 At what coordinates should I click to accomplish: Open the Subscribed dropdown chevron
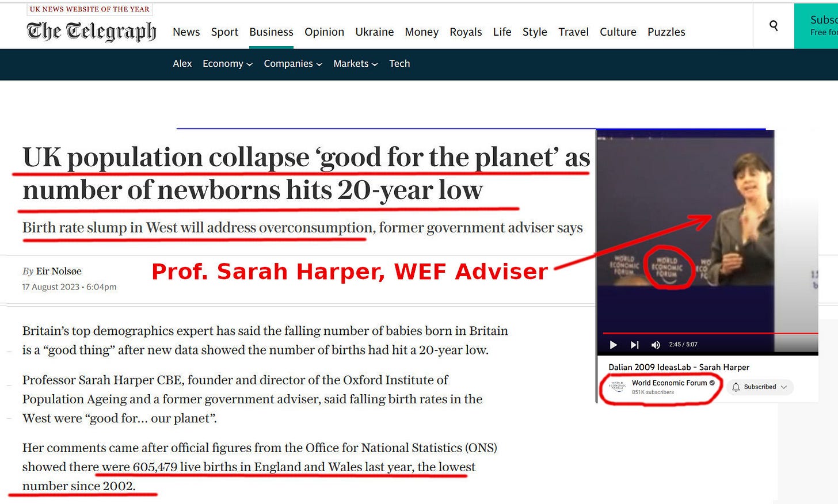click(x=784, y=387)
